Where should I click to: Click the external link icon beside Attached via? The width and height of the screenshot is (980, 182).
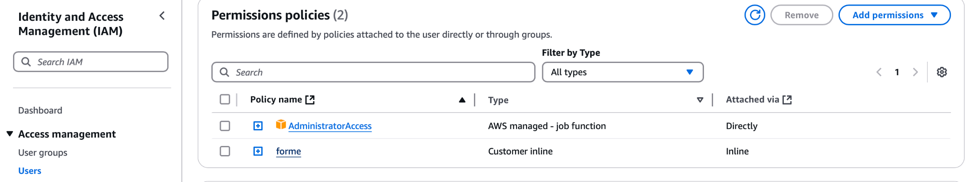(787, 100)
